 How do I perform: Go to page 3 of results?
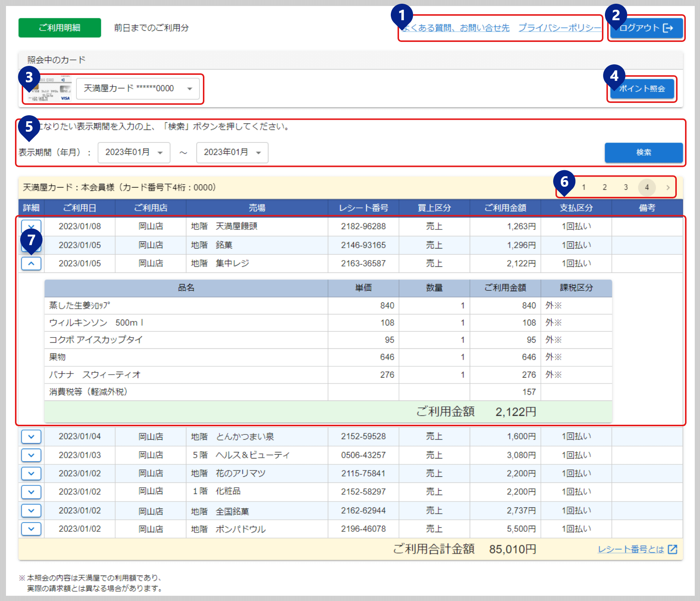(626, 187)
